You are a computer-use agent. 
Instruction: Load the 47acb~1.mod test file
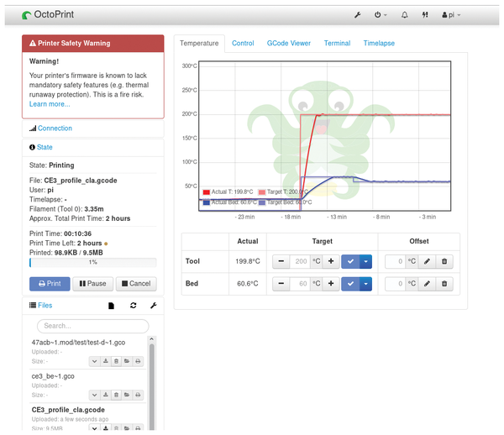point(127,361)
